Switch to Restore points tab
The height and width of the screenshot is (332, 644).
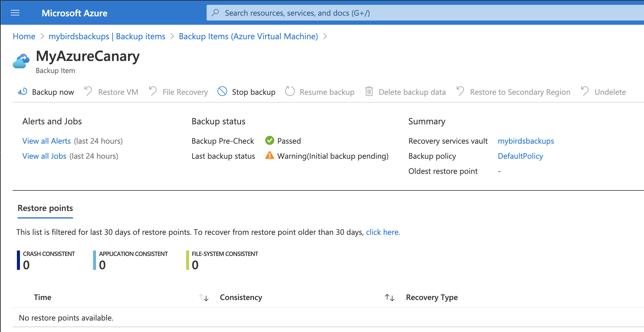point(45,208)
